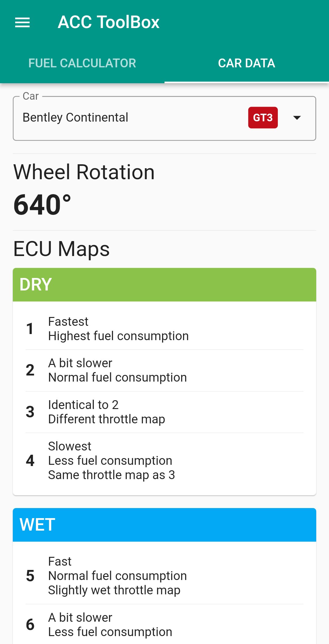Tap the ACC ToolBox title

point(108,22)
